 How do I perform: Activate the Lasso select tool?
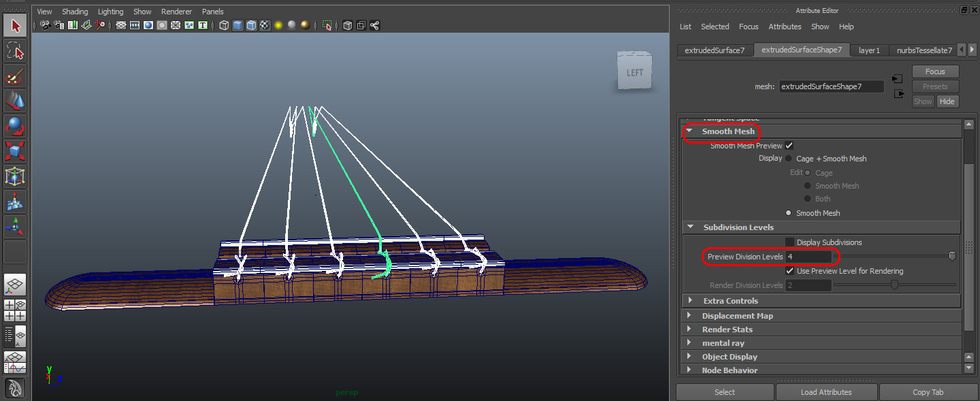click(15, 51)
